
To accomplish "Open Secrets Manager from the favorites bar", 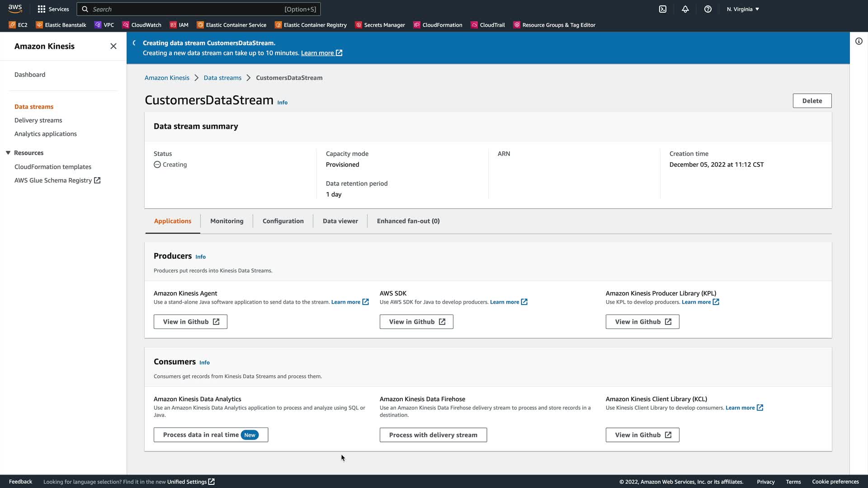I will (x=380, y=25).
